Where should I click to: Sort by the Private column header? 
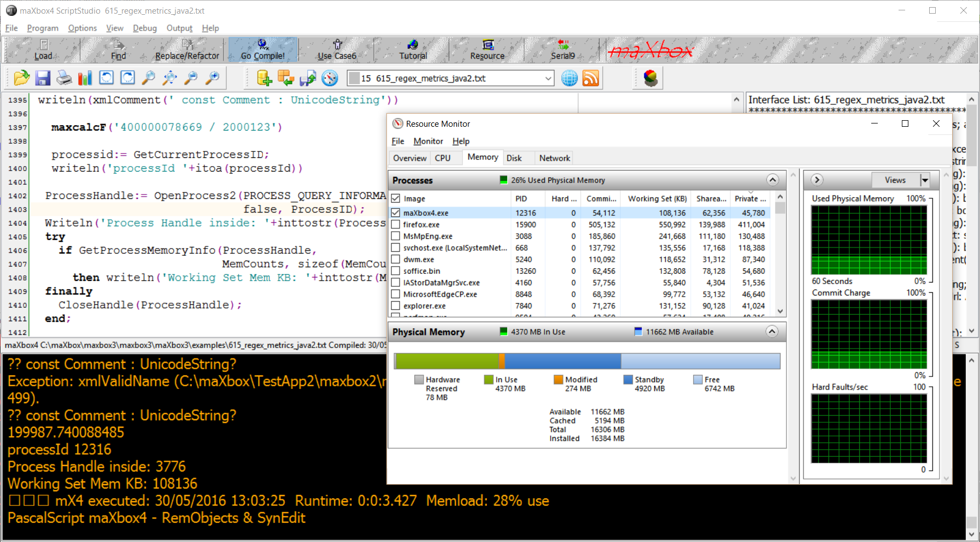point(750,198)
